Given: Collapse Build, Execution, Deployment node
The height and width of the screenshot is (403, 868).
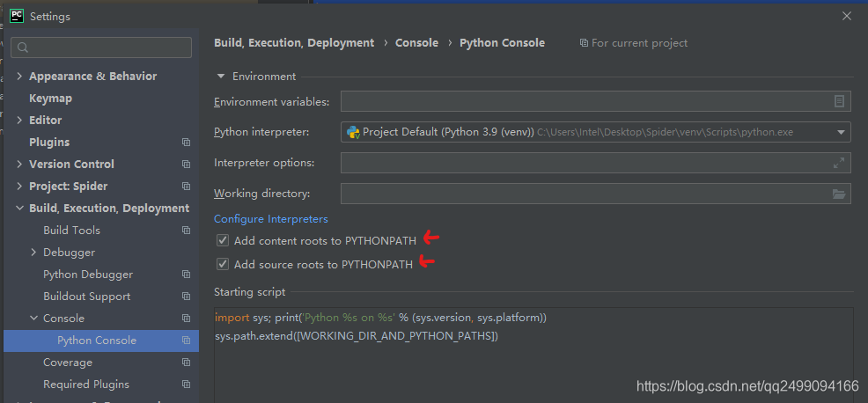Looking at the screenshot, I should [x=19, y=209].
